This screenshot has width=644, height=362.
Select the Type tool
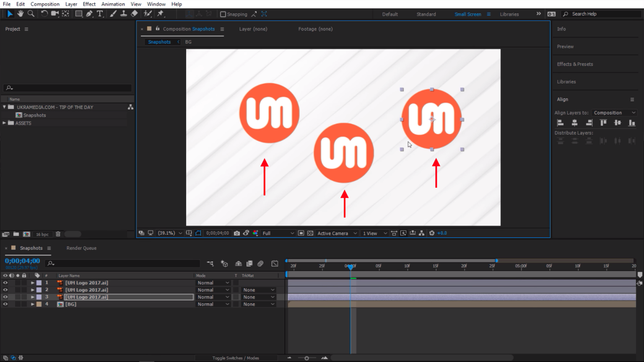click(x=100, y=14)
